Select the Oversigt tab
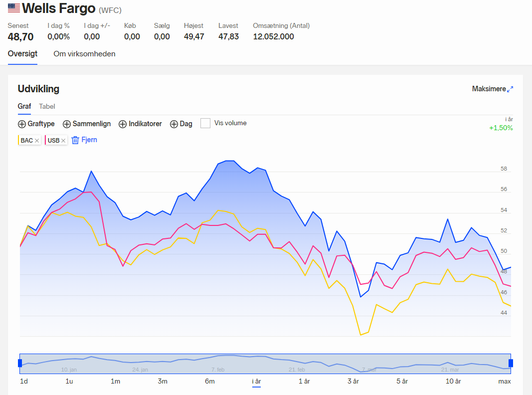 click(22, 54)
